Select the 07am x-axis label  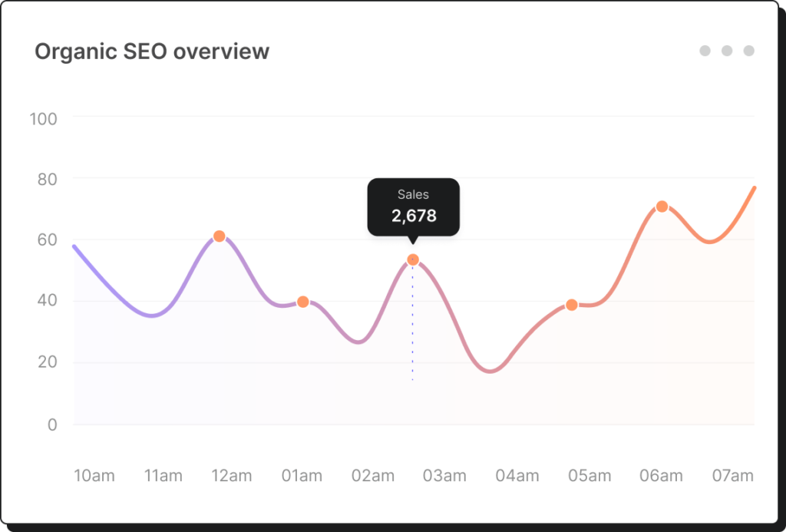click(x=733, y=476)
